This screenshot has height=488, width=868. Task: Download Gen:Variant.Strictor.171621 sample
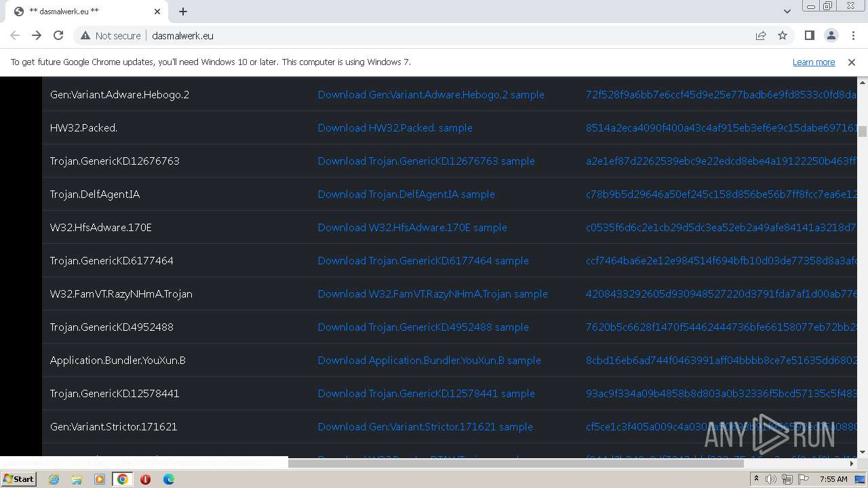point(425,427)
